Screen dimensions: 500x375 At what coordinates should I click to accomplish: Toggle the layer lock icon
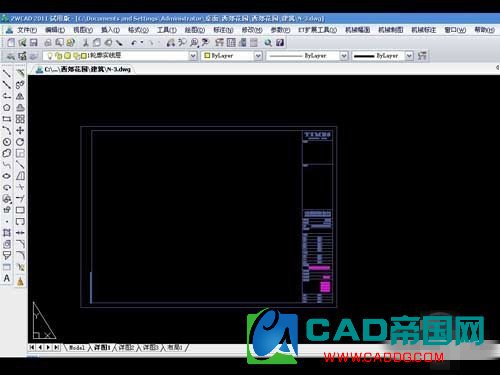(76, 56)
